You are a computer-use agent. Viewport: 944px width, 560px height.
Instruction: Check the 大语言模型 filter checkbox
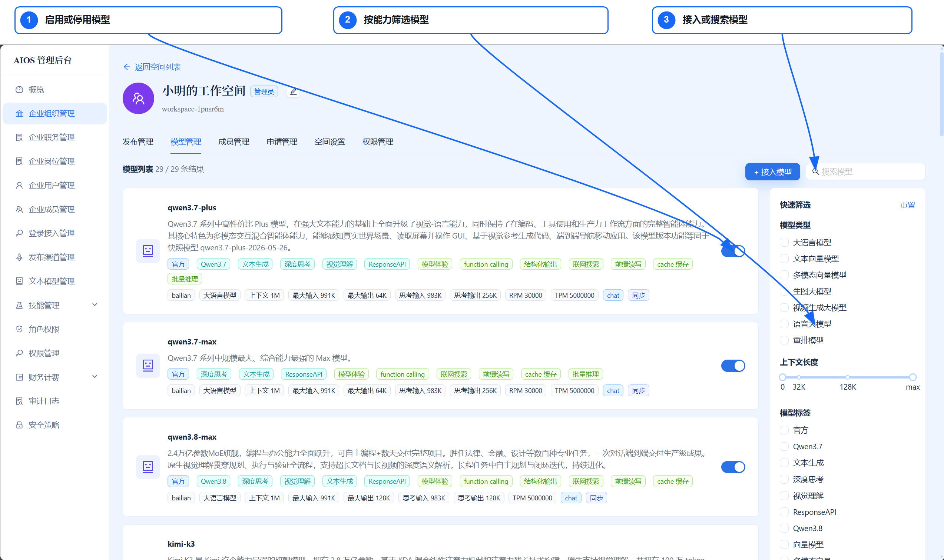click(784, 242)
